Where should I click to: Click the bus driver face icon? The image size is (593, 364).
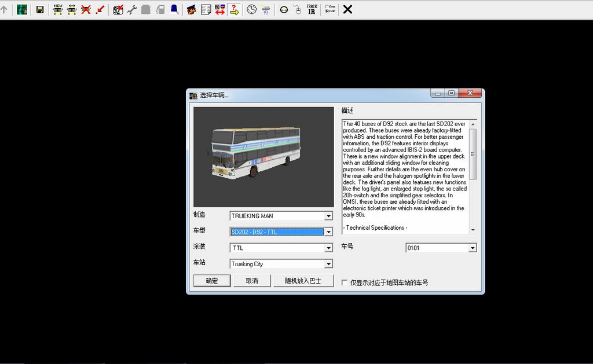tap(191, 9)
